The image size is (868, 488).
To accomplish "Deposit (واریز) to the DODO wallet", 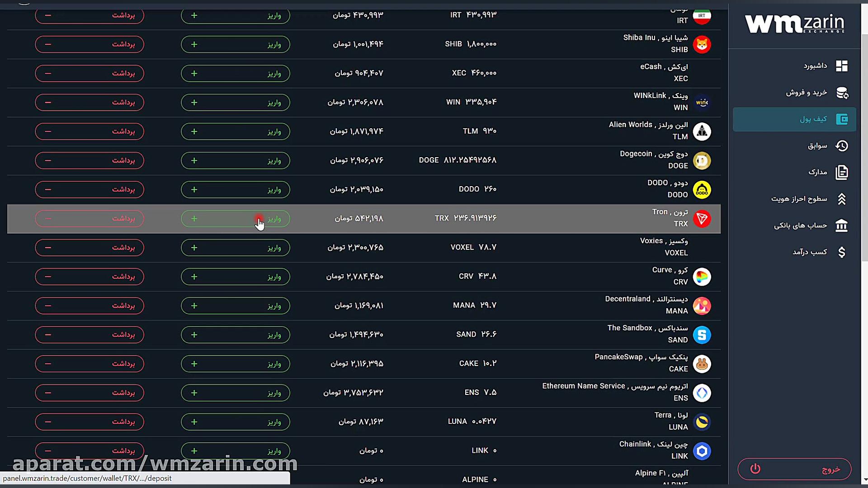I will tap(235, 190).
